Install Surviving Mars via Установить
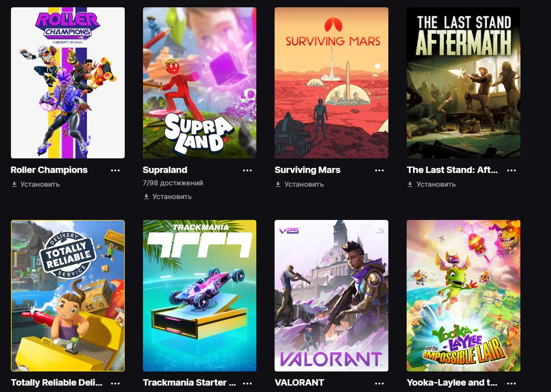The height and width of the screenshot is (392, 551). (300, 184)
